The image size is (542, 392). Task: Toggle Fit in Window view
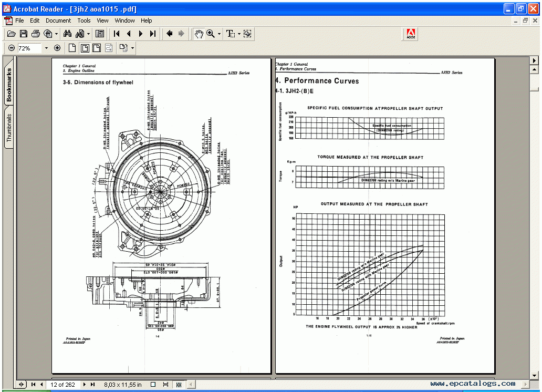click(x=85, y=48)
